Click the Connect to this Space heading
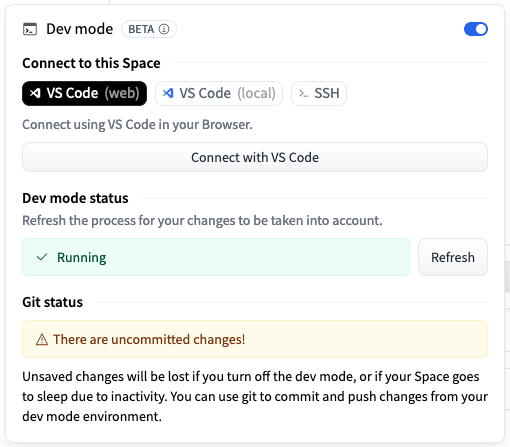 click(91, 63)
